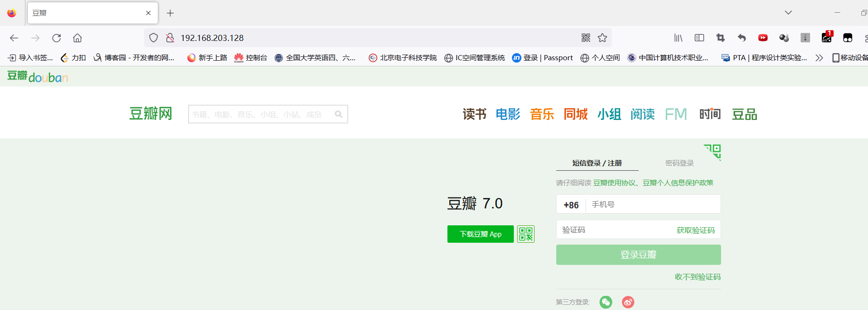Open the 新手上路 bookmark

click(207, 58)
